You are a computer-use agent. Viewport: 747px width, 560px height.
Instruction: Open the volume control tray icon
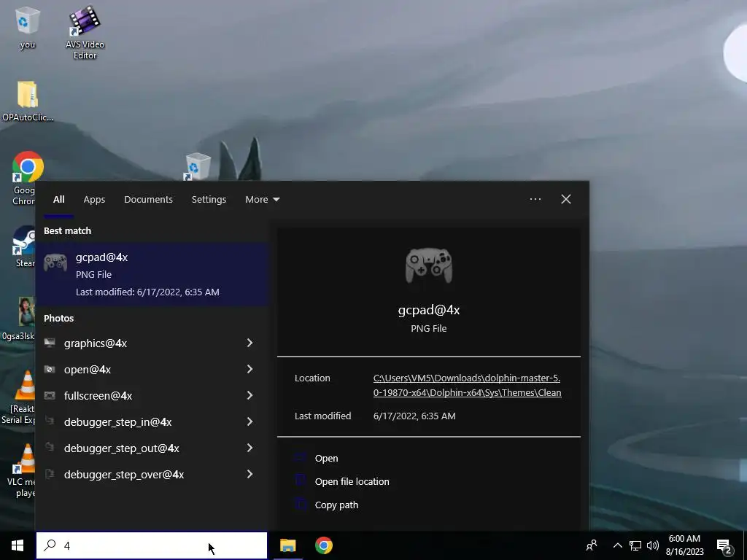(653, 545)
